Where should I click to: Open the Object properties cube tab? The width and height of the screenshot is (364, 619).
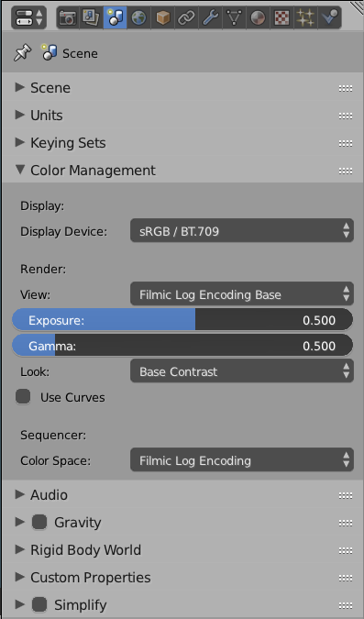(162, 17)
